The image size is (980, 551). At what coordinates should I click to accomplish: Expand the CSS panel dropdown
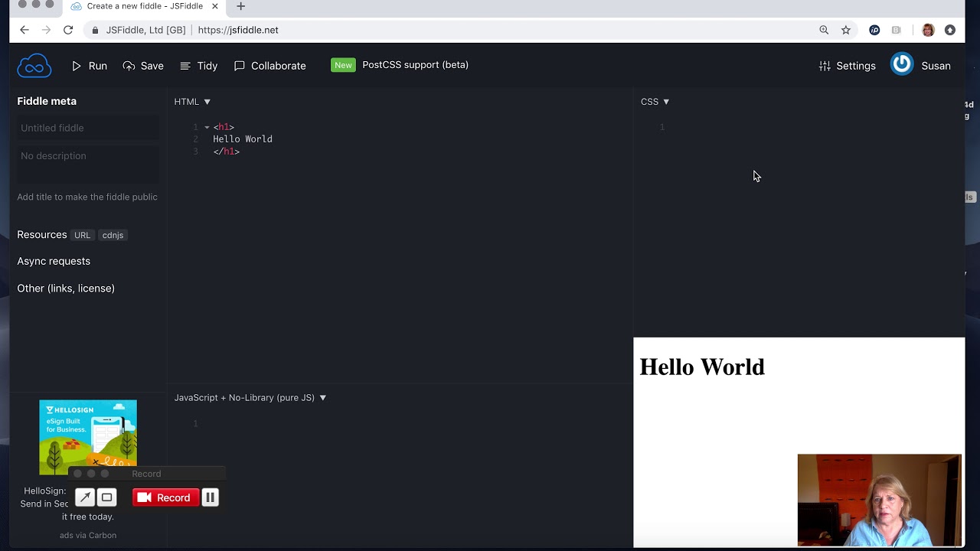(x=655, y=102)
